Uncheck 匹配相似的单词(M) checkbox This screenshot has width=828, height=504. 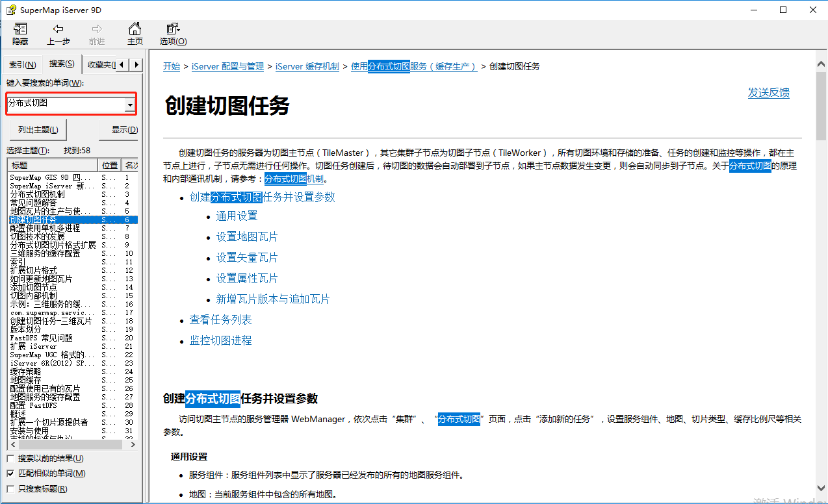click(x=10, y=473)
